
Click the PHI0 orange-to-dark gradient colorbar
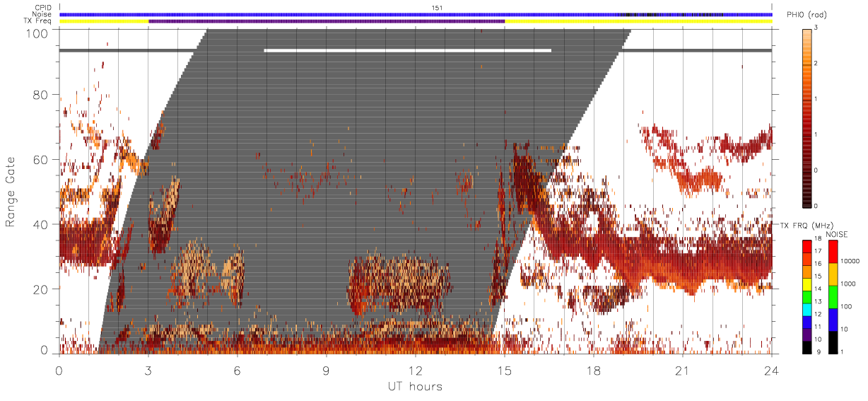point(808,117)
